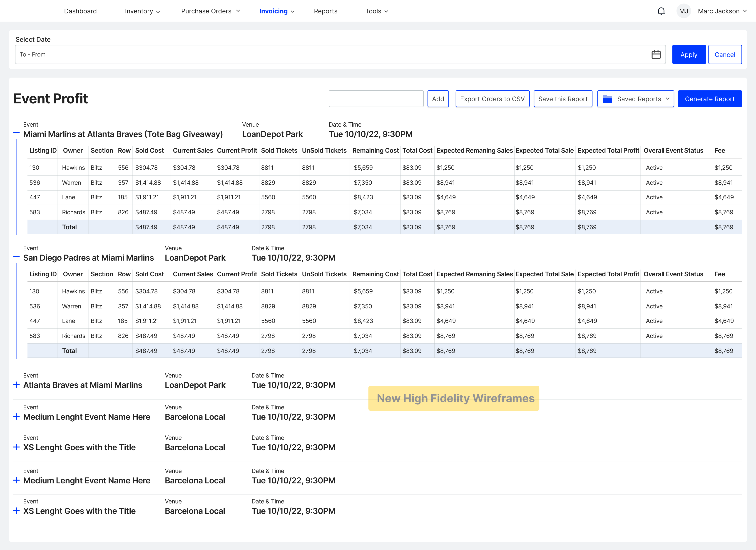756x550 pixels.
Task: Collapse the Miami Marlins at Atlanta Braves event
Action: 16,133
